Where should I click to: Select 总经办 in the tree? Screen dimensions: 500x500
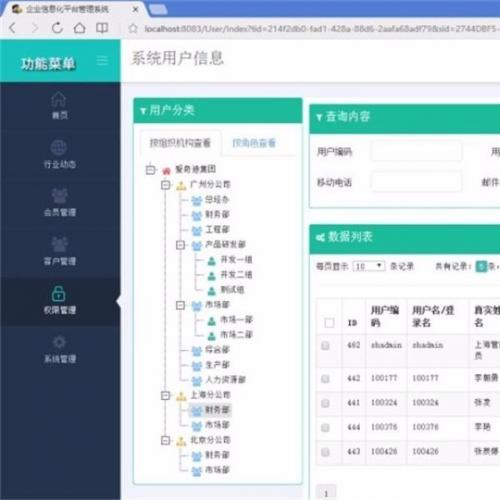tap(217, 200)
